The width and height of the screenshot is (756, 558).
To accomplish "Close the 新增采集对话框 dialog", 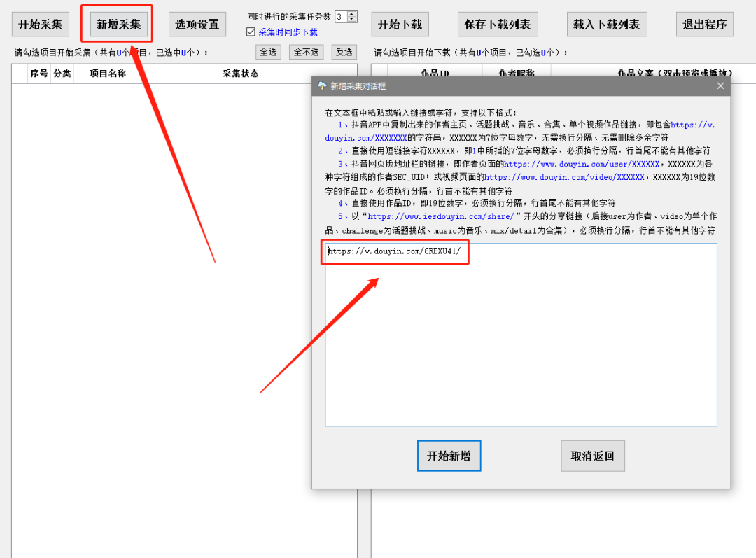I will coord(720,86).
